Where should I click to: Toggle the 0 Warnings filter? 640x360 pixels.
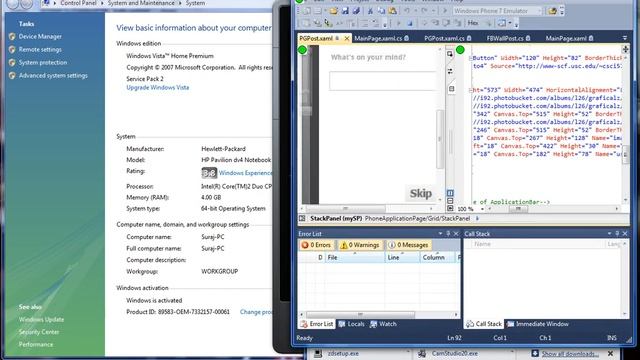pos(360,245)
